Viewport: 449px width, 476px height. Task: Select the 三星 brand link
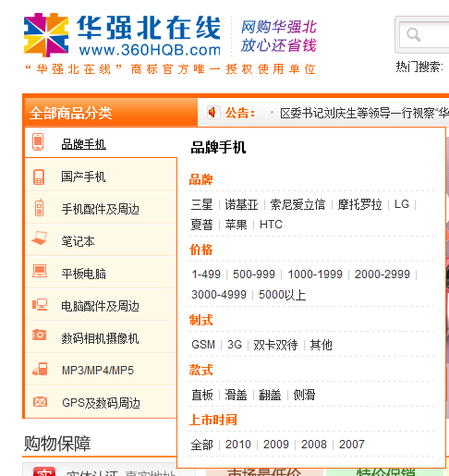click(202, 204)
